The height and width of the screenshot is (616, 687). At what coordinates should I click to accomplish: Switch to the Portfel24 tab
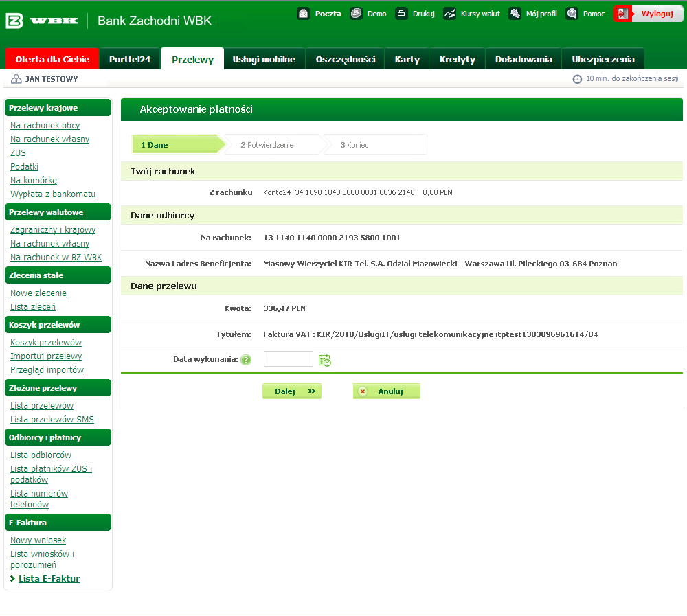pyautogui.click(x=130, y=59)
